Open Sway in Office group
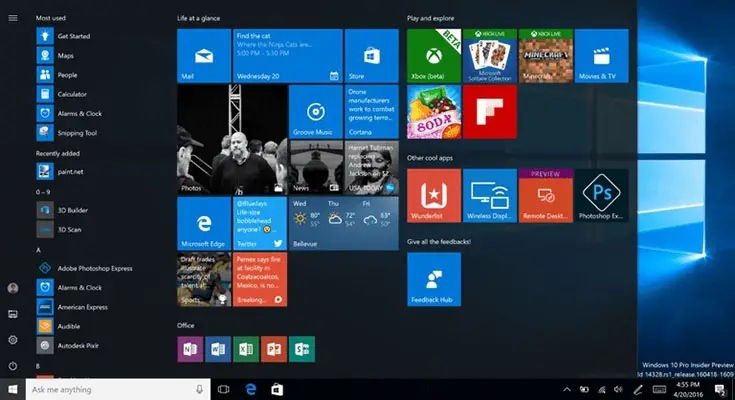Screen dimensions: 735x400 (x=302, y=349)
